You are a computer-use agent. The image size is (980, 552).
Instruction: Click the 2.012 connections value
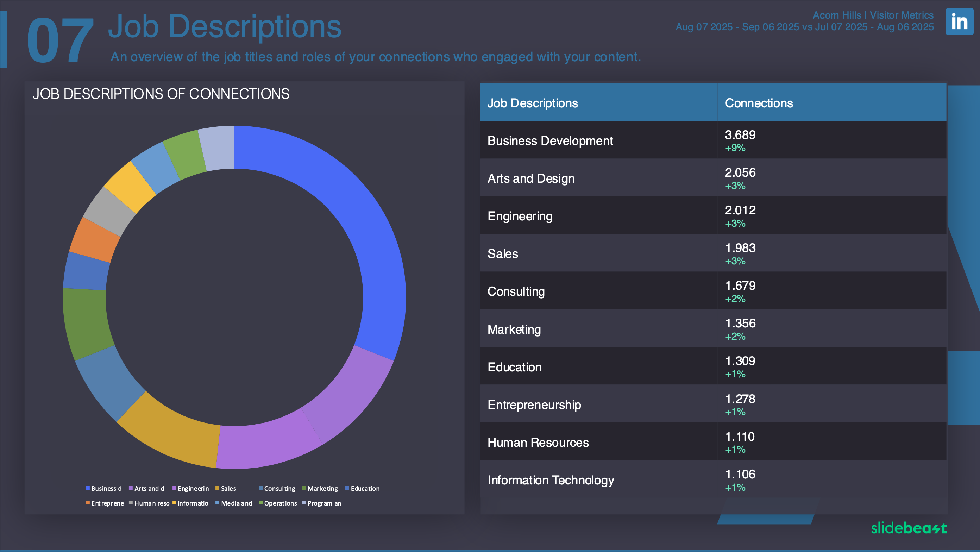[x=740, y=210]
